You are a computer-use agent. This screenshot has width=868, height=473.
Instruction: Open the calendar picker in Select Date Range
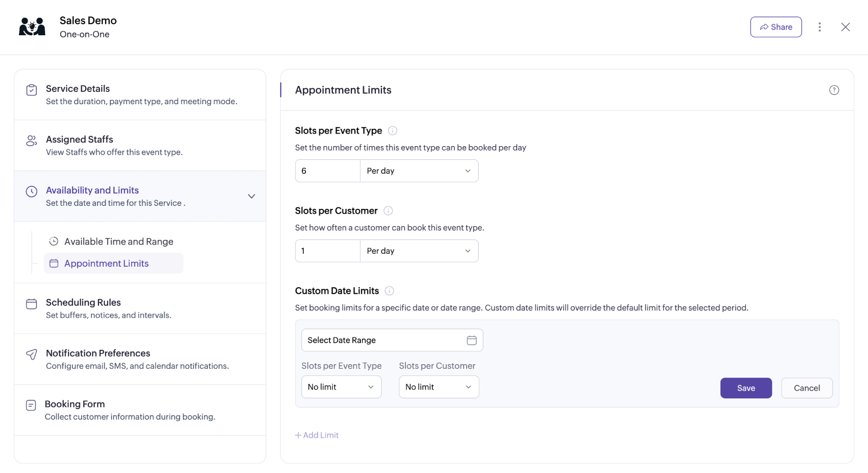point(471,340)
